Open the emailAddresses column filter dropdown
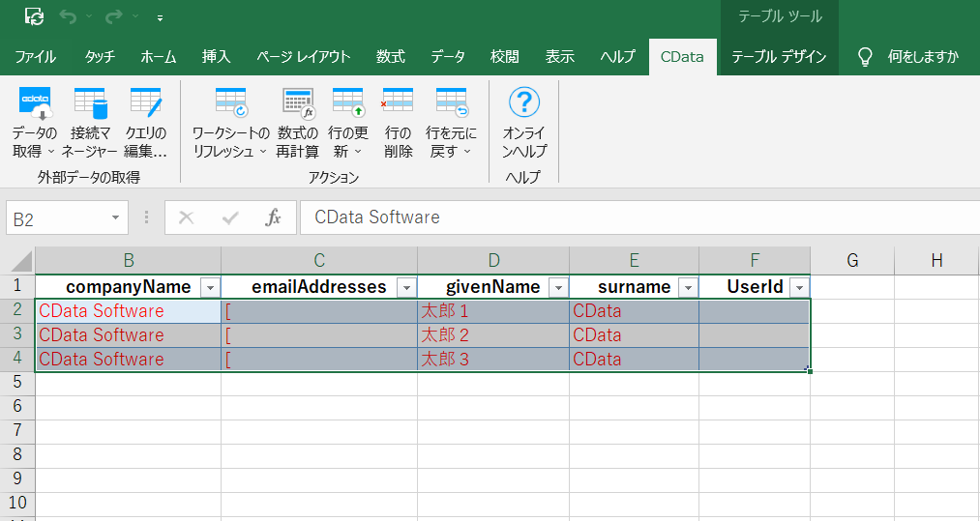980x521 pixels. point(406,287)
